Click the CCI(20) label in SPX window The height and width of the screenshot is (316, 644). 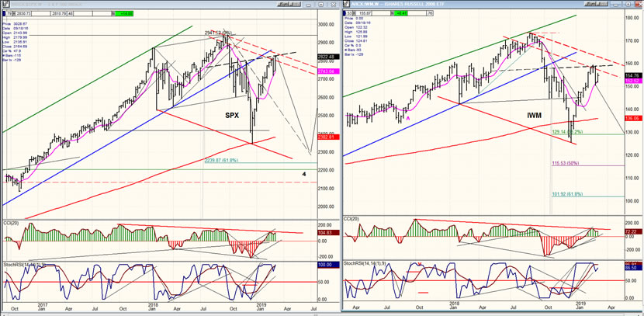pyautogui.click(x=12, y=224)
